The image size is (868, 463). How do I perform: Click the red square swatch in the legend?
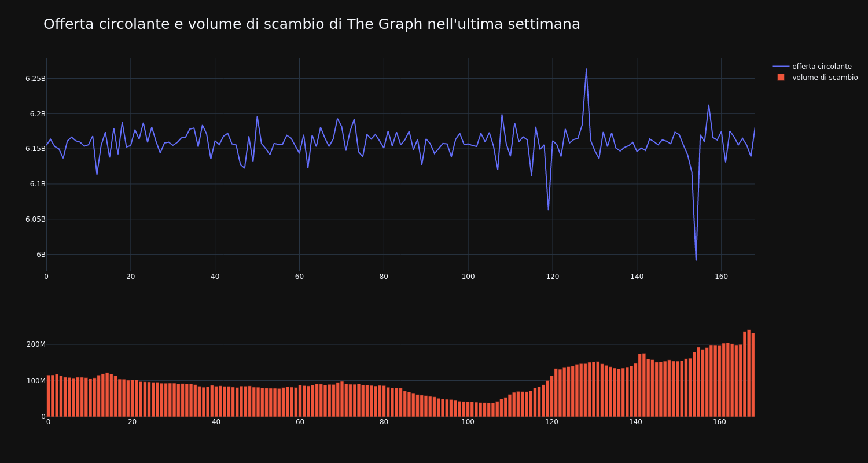(781, 78)
